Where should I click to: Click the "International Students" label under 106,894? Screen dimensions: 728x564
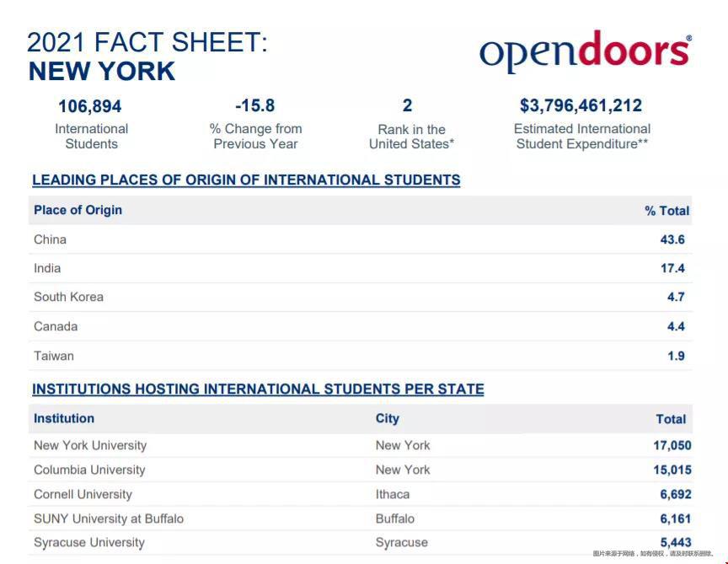[92, 136]
